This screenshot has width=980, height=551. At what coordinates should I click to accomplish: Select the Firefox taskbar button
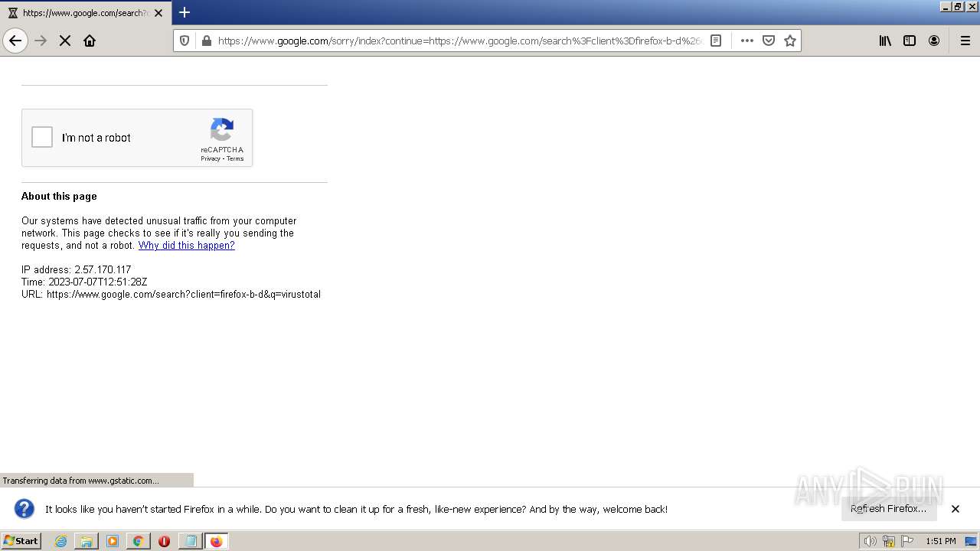tap(216, 541)
